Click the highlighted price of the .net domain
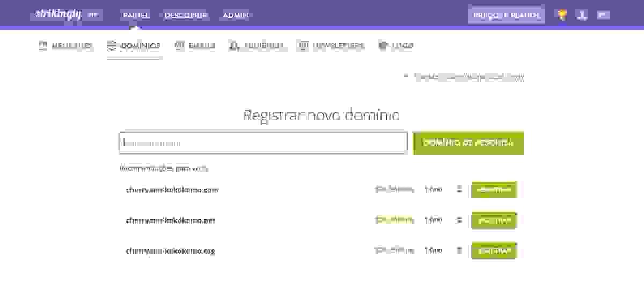 point(394,220)
